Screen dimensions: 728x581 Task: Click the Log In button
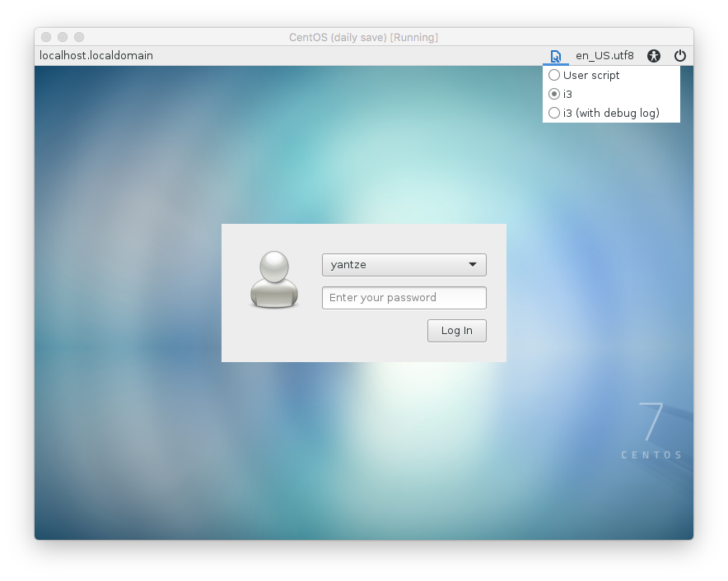[457, 330]
